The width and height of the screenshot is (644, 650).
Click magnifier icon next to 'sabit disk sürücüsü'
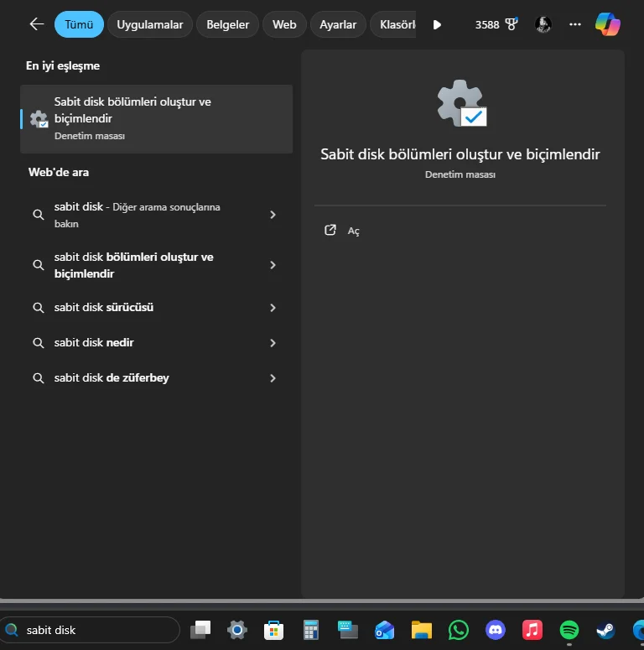(38, 308)
